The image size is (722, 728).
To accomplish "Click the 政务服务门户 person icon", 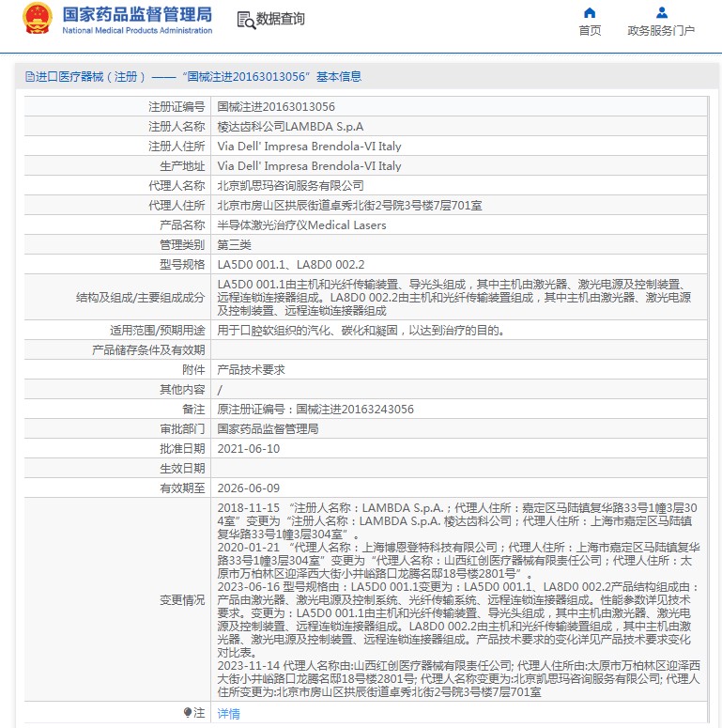I will click(x=661, y=13).
